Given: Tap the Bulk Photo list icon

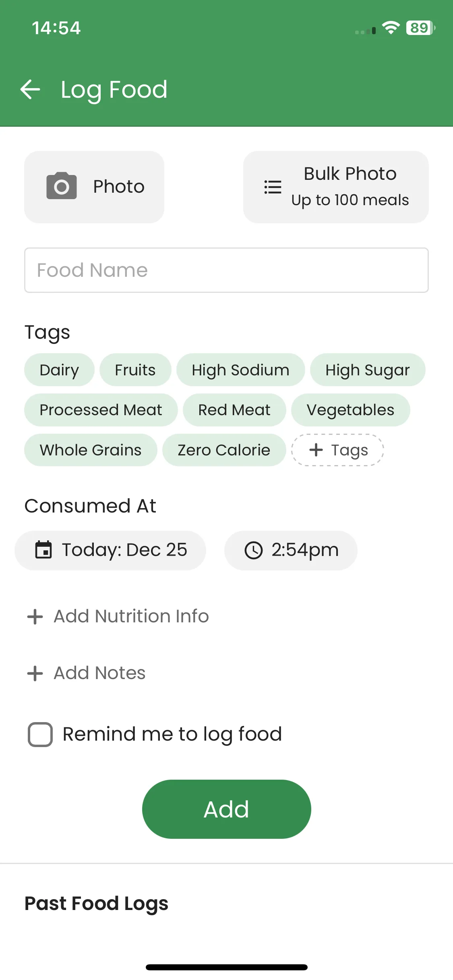Looking at the screenshot, I should pyautogui.click(x=273, y=187).
